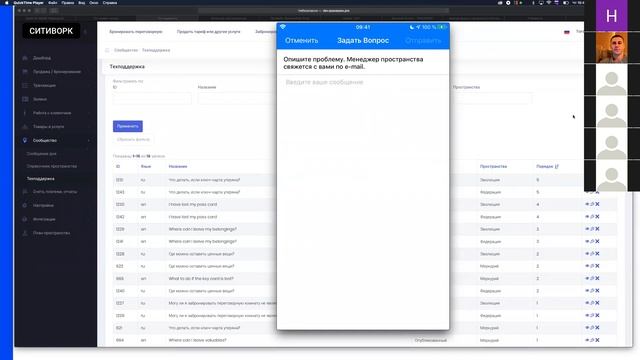640x360 pixels.
Task: Open Правка menu in menu bar
Action: point(68,3)
